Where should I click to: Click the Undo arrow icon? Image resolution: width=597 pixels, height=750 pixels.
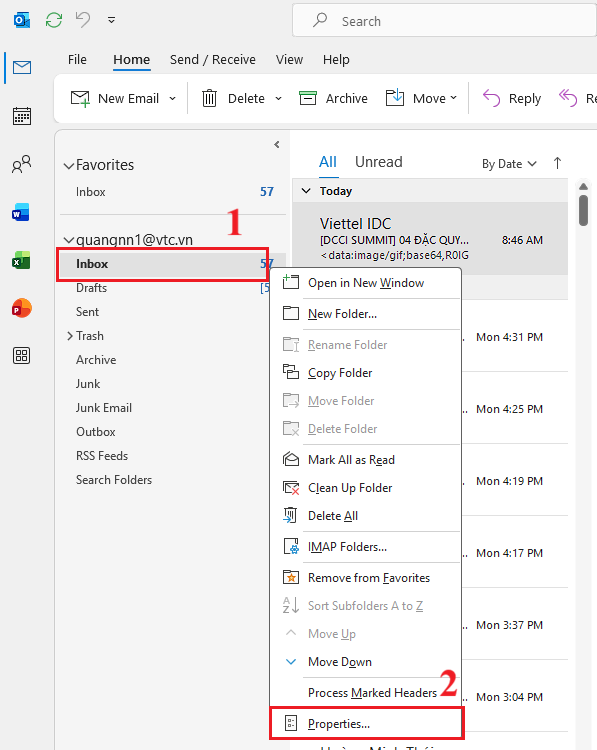[83, 20]
